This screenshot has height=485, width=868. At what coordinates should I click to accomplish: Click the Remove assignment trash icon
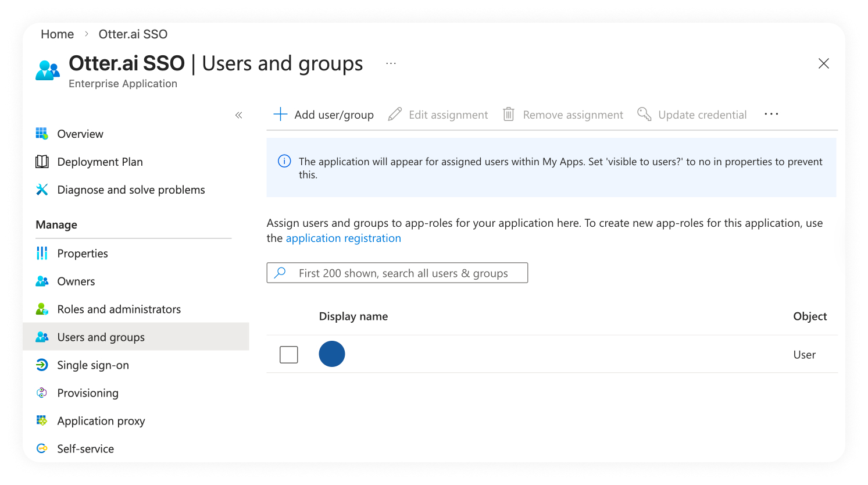509,115
